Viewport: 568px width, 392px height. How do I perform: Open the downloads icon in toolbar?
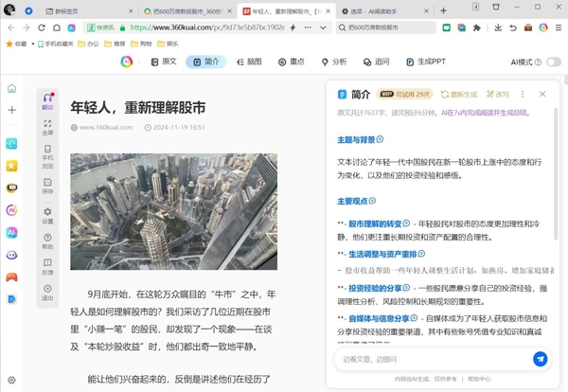[498, 27]
